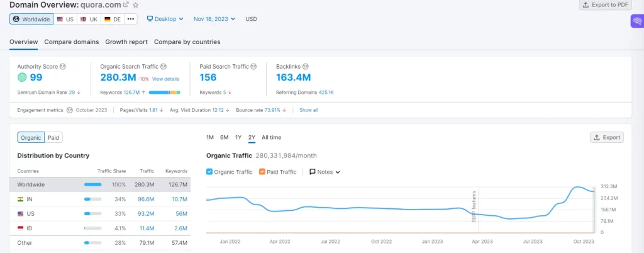
Task: Open US traffic 93.2M link
Action: pos(146,213)
